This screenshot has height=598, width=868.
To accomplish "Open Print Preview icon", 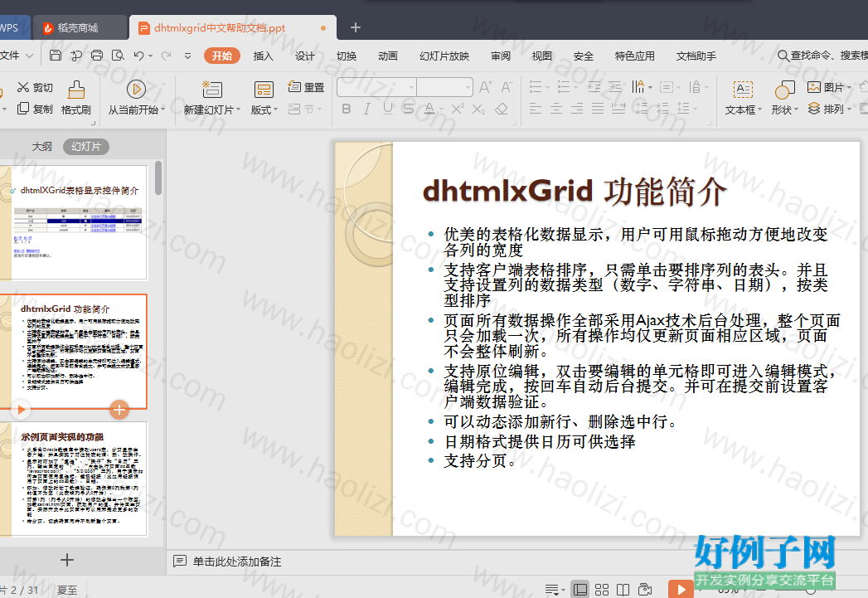I will [118, 56].
